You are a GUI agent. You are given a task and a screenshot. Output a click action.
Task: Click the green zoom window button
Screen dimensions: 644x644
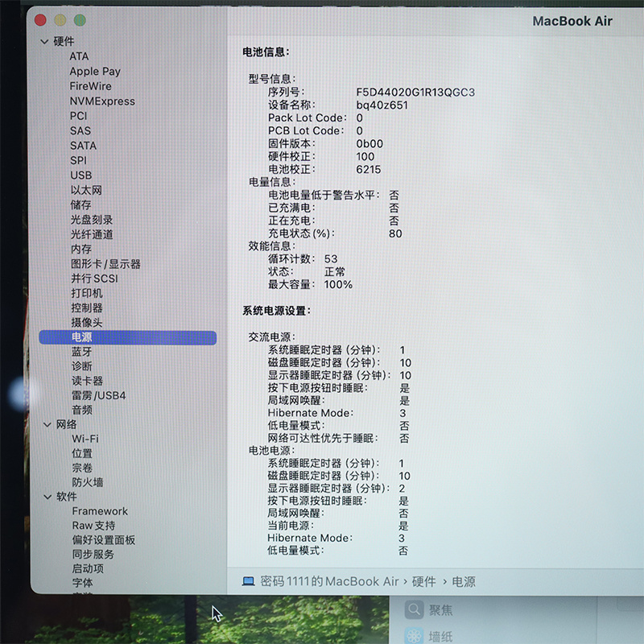80,19
